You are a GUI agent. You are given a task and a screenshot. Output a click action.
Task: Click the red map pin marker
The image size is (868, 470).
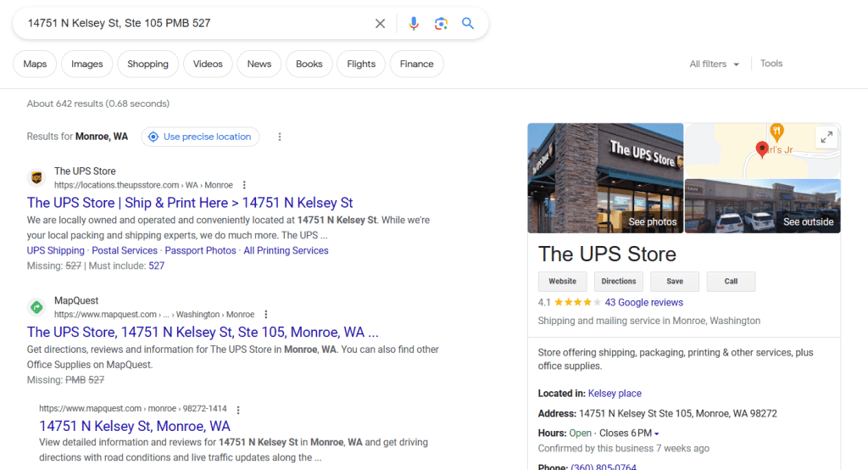click(x=761, y=150)
